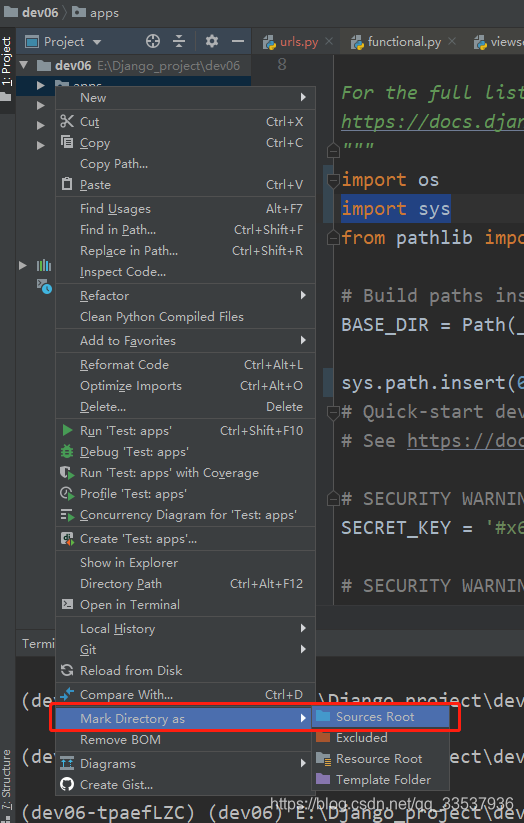Choose Optimize Imports

tap(185, 386)
